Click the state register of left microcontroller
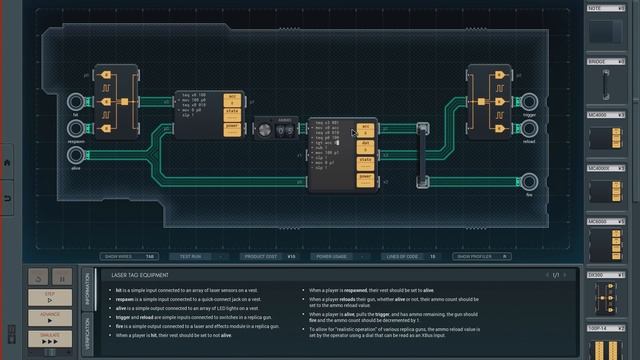Viewport: 640px width, 360px height. 232,115
